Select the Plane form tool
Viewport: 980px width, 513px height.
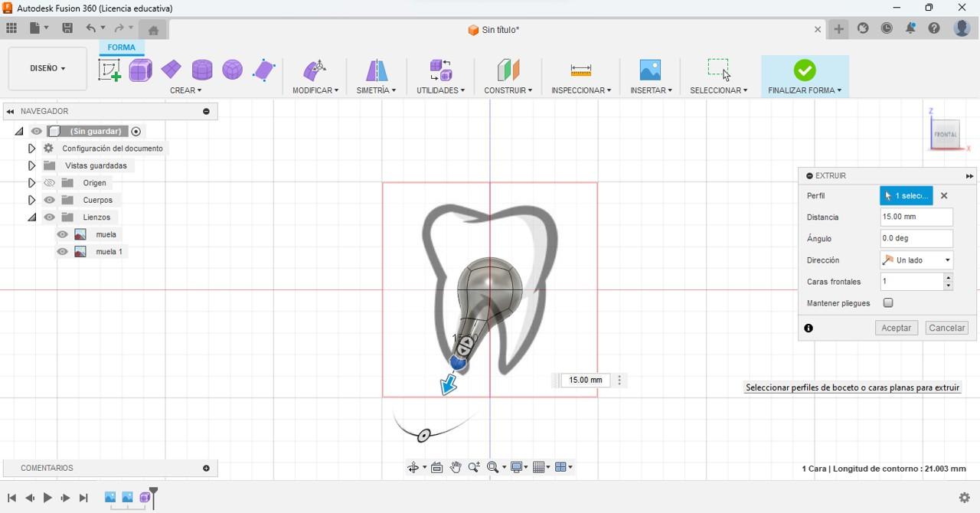pyautogui.click(x=171, y=70)
